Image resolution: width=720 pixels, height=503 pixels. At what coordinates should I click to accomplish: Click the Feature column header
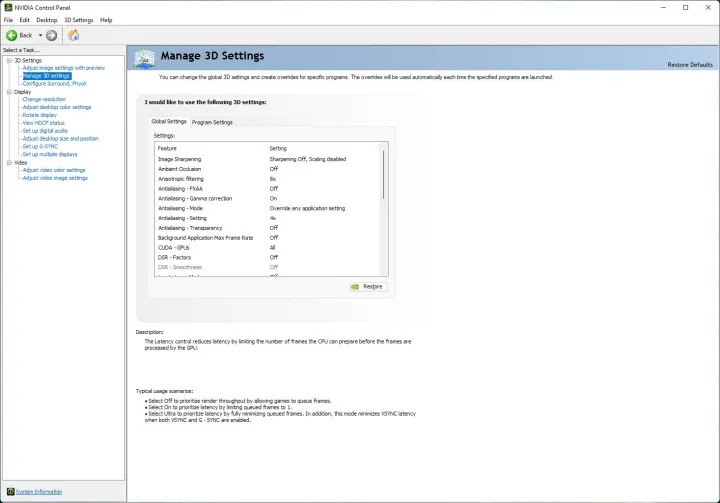[167, 148]
